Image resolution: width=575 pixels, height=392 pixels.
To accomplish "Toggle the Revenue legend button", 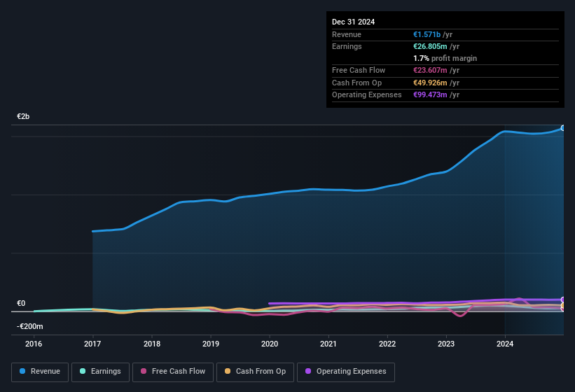I will point(40,372).
